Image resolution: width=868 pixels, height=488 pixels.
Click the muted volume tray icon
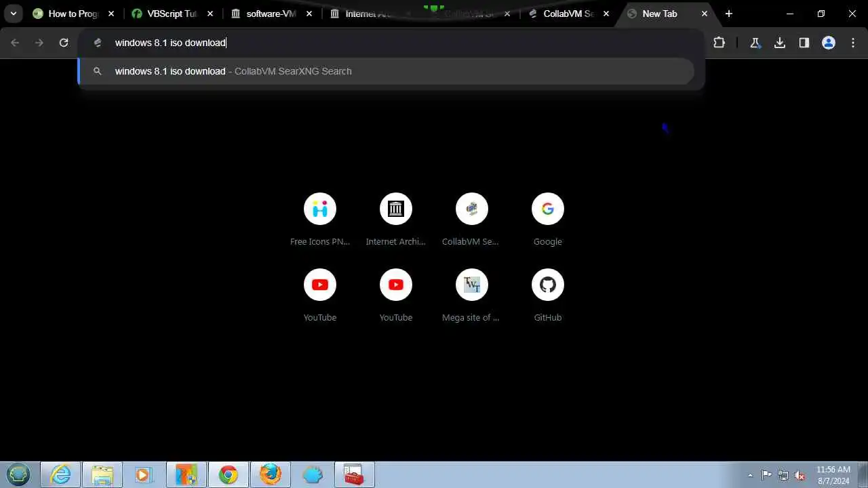pos(800,475)
